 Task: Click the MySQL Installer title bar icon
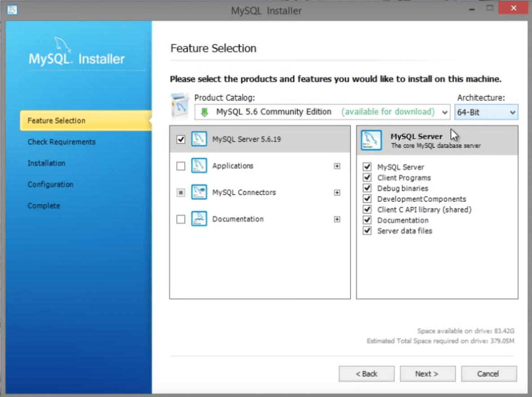(x=12, y=10)
